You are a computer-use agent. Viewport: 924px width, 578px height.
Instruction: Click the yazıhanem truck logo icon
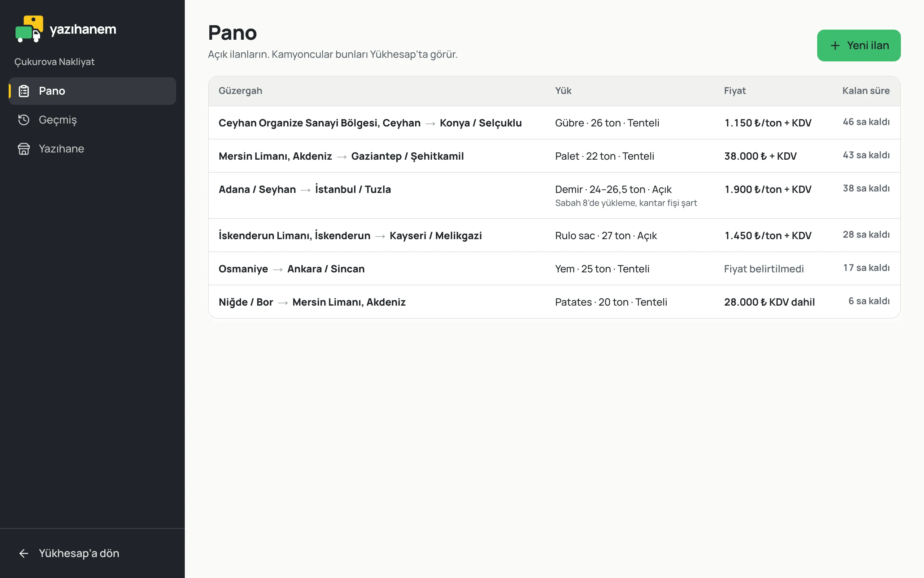[29, 29]
